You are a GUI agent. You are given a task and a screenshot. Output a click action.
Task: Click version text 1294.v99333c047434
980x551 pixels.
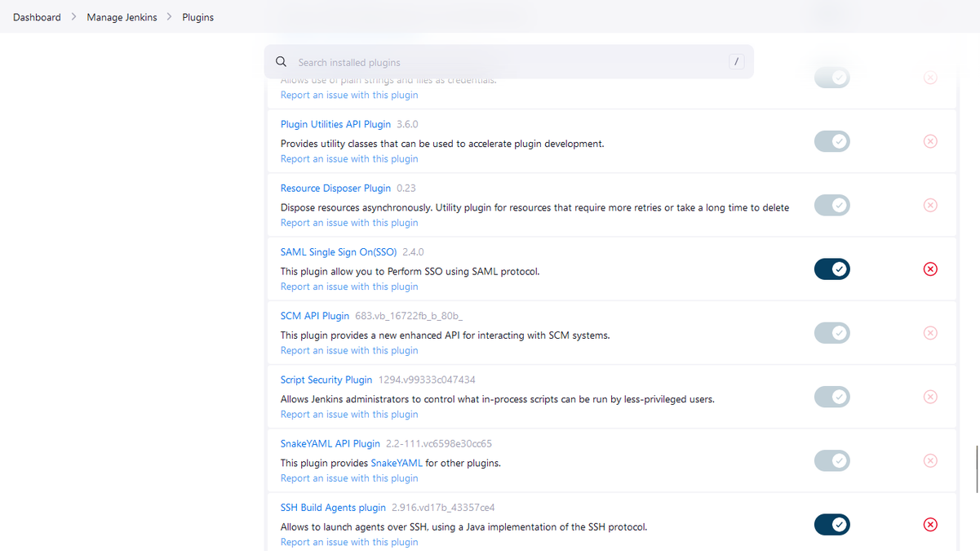tap(427, 380)
